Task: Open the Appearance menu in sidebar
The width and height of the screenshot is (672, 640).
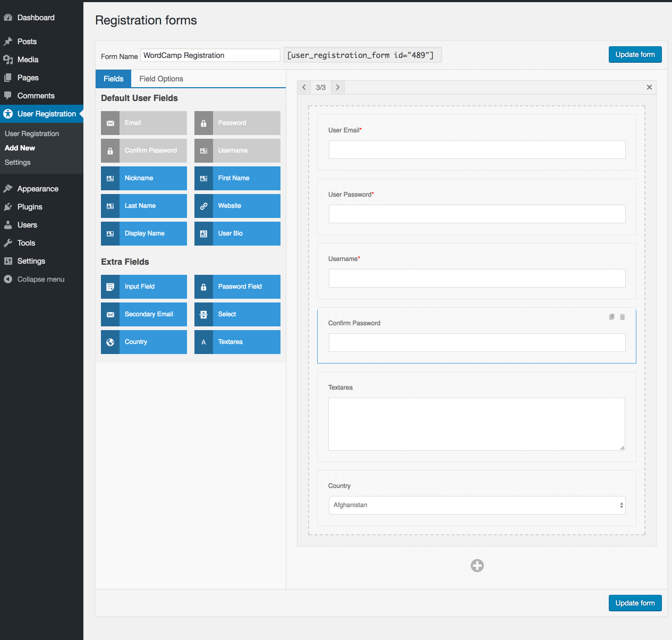Action: coord(38,189)
